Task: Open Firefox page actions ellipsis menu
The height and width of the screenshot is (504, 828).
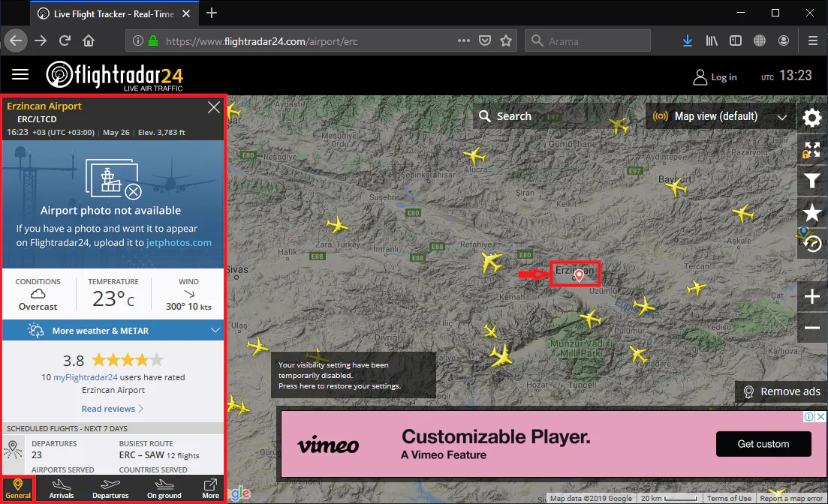Action: coord(463,40)
